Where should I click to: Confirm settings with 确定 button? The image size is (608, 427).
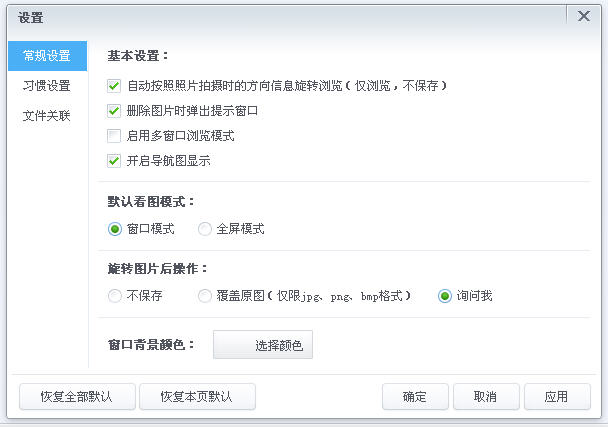415,396
